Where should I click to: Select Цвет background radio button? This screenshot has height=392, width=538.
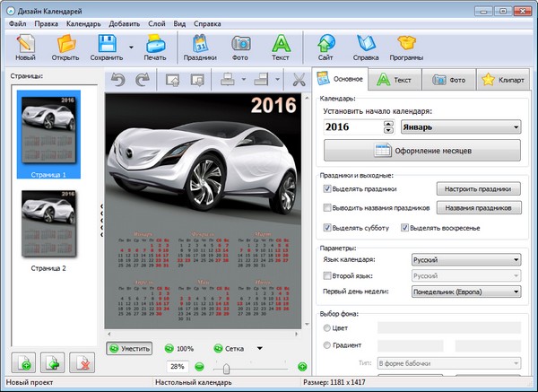point(327,327)
